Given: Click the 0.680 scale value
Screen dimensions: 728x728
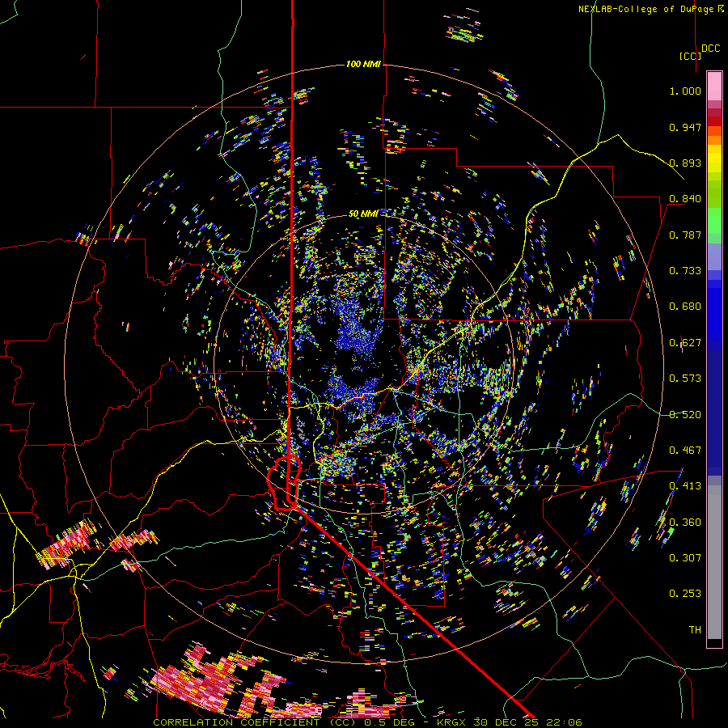Looking at the screenshot, I should pos(685,307).
